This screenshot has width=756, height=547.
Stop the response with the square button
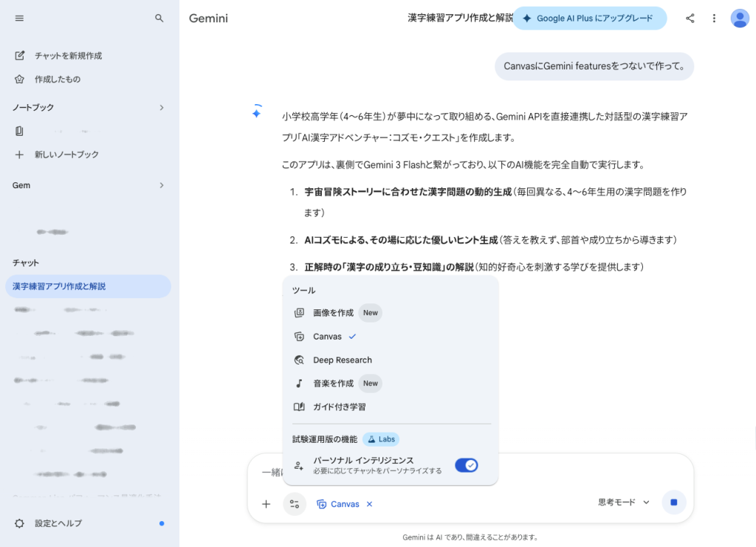673,502
